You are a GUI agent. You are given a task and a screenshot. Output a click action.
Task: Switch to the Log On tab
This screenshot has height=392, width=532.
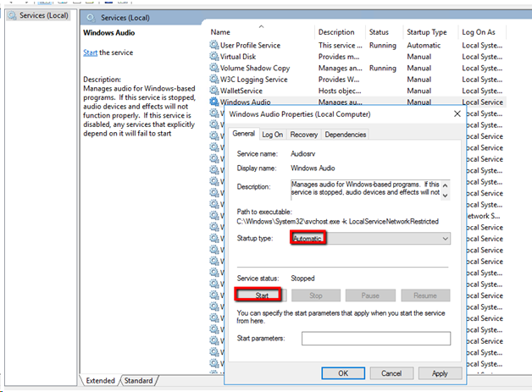coord(273,135)
